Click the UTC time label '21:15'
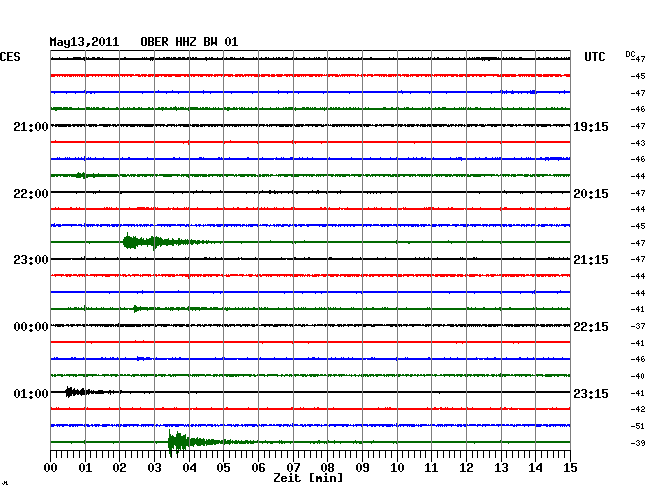Image resolution: width=650 pixels, height=494 pixels. 591,260
